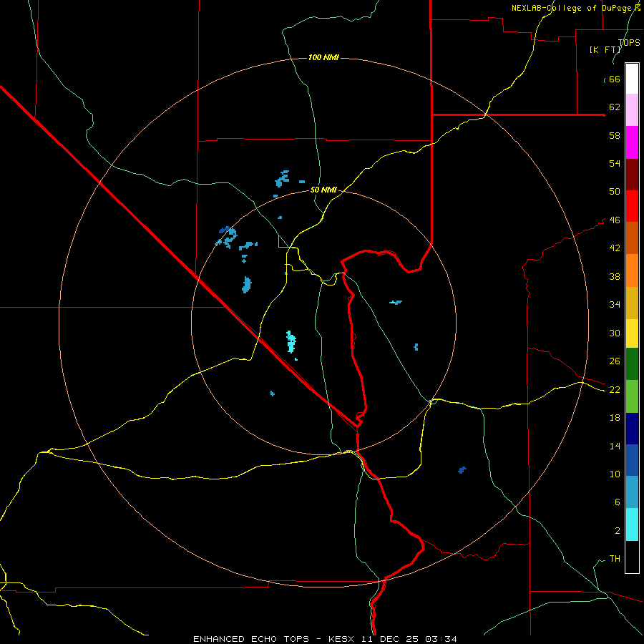Screen dimensions: 644x644
Task: Click the "42" legend value
Action: (x=615, y=248)
